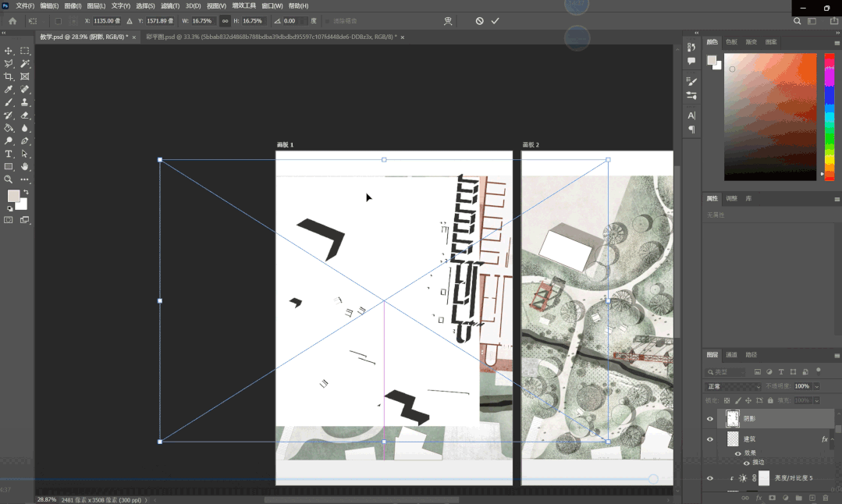
Task: Open the opacity 不透明度 dropdown arrow
Action: pos(816,386)
